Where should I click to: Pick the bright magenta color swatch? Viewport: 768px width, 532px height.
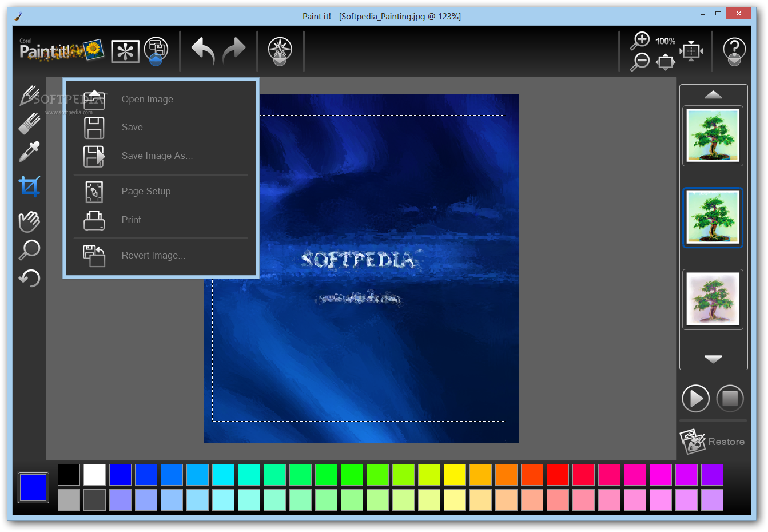click(660, 475)
